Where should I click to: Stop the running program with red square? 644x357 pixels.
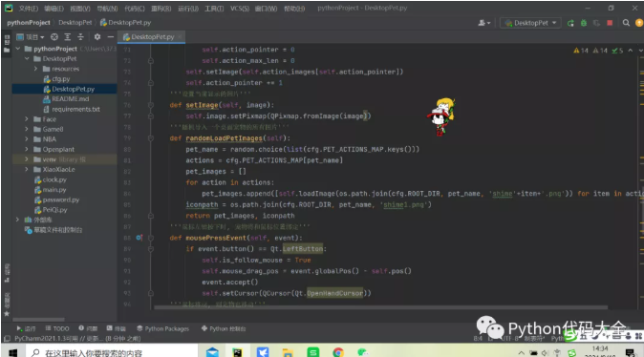tap(610, 23)
